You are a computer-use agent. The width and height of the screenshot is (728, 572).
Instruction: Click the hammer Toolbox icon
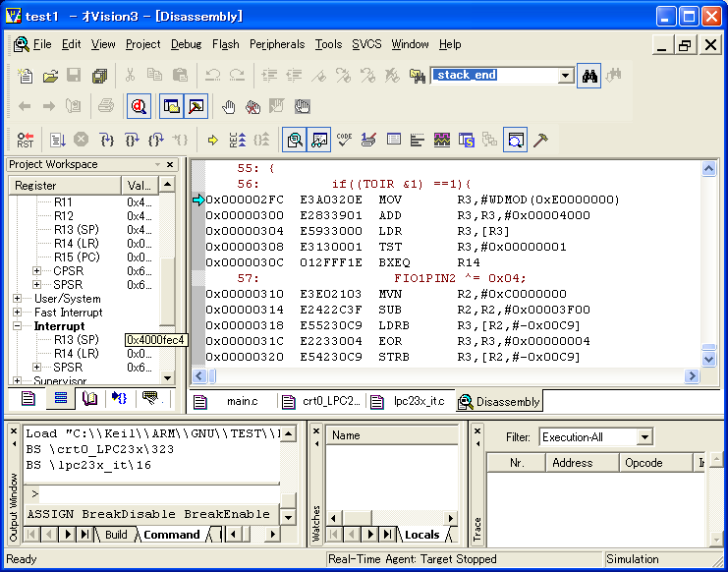click(540, 141)
